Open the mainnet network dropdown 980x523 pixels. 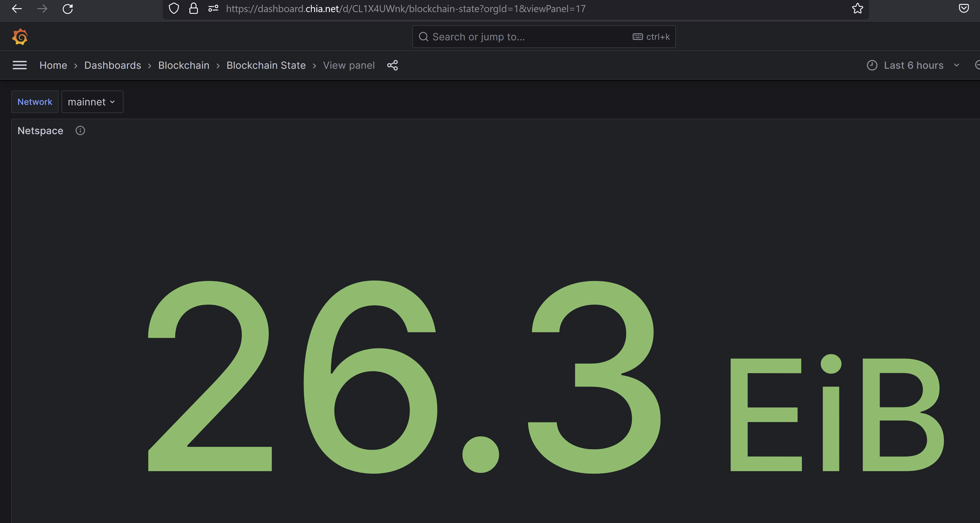92,101
